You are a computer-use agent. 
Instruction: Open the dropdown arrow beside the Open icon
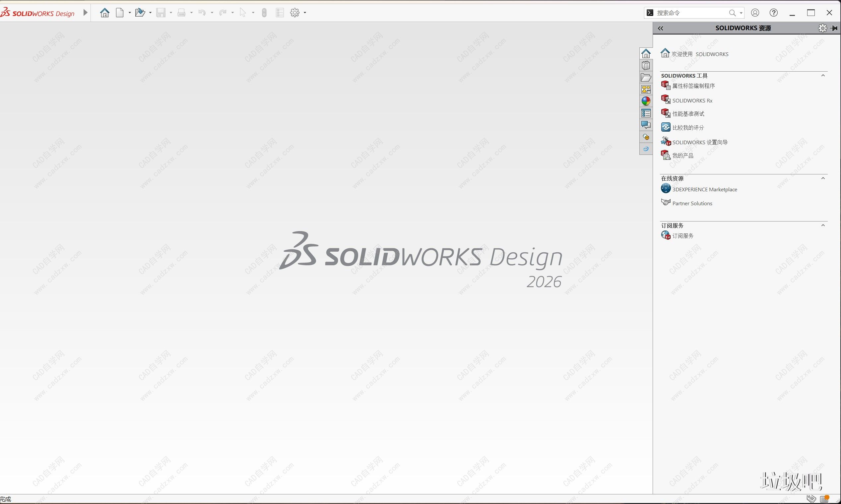[x=150, y=13]
